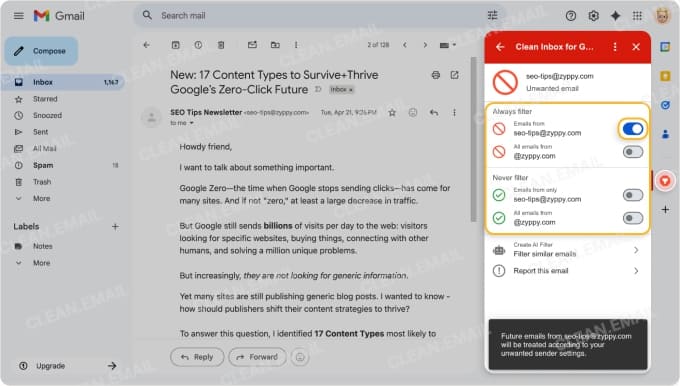The image size is (680, 386).
Task: Create a new label plus button
Action: [115, 226]
